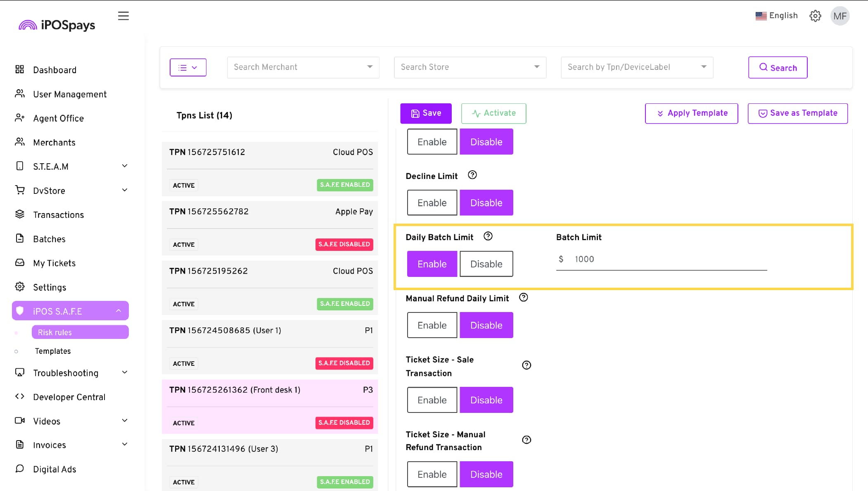Click the iPOSpays logo
Screen dimensions: 868x491
tap(57, 25)
